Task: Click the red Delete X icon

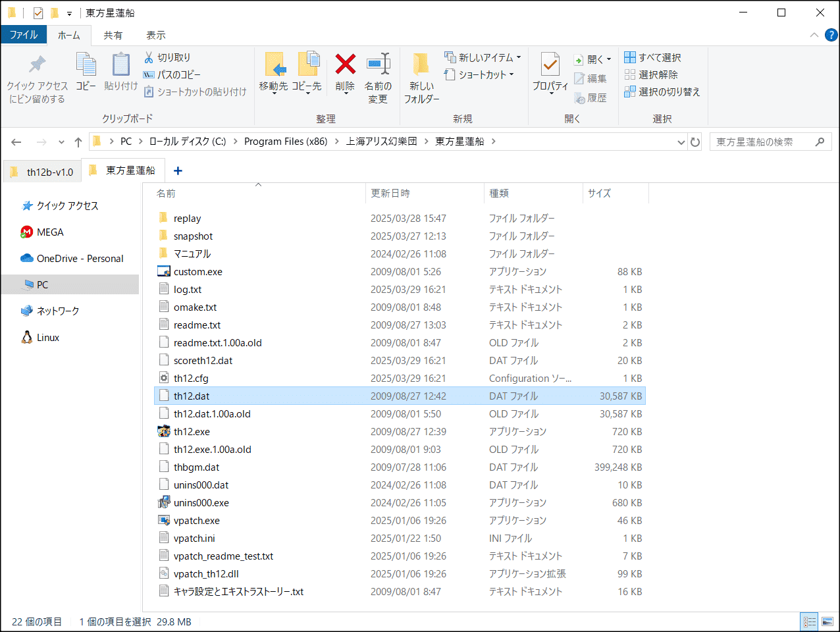Action: [345, 64]
